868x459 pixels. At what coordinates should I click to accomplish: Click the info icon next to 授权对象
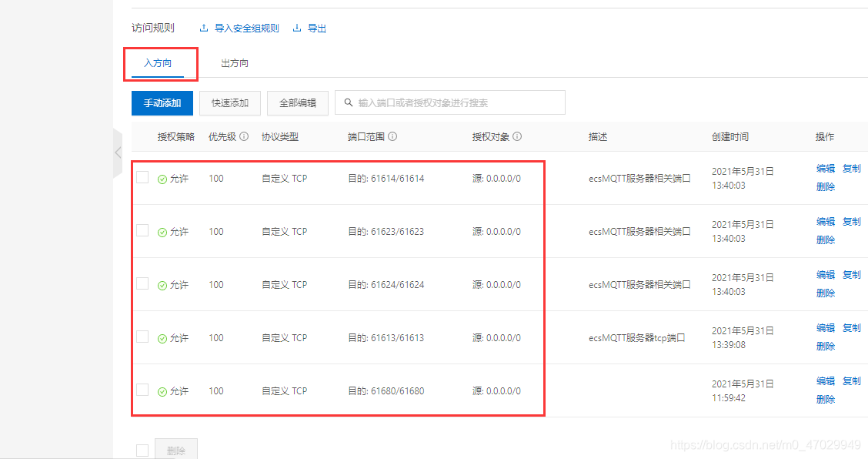tap(518, 136)
